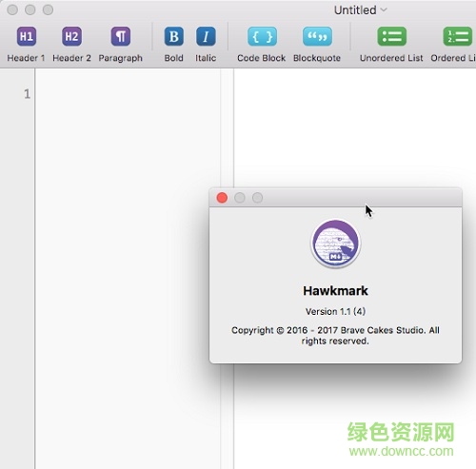Create an Unordered List
The width and height of the screenshot is (476, 469).
pos(391,36)
